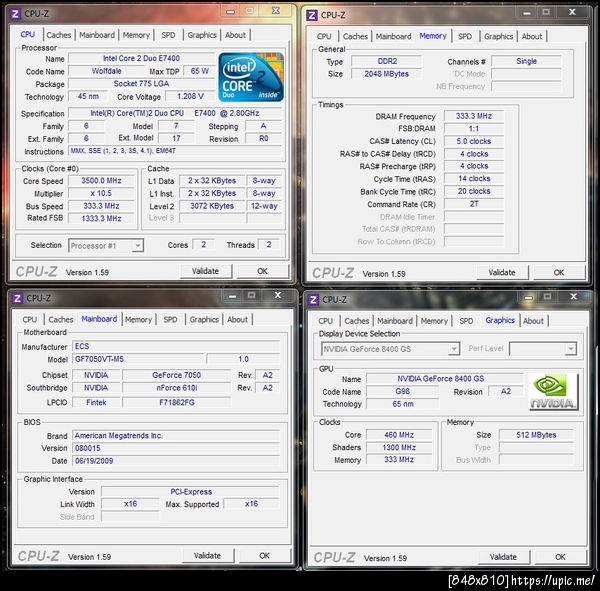Click OK in the CPU window
This screenshot has width=600, height=591.
click(x=262, y=271)
